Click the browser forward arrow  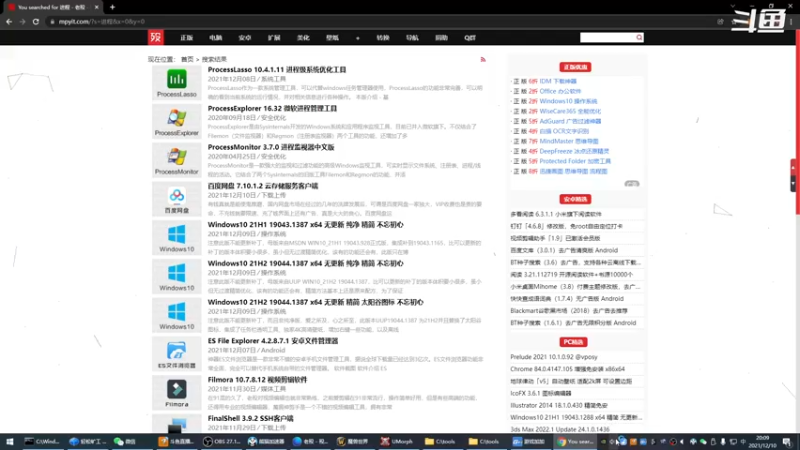click(22, 22)
